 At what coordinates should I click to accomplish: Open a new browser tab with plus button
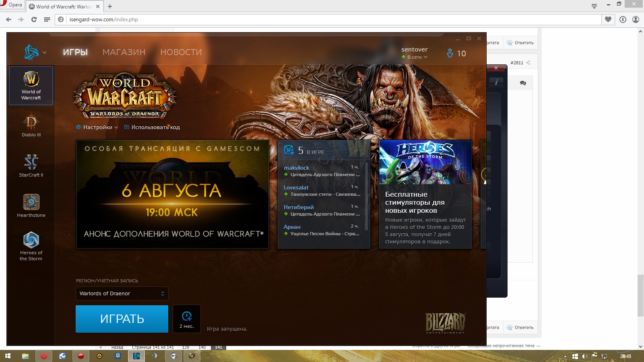[110, 6]
